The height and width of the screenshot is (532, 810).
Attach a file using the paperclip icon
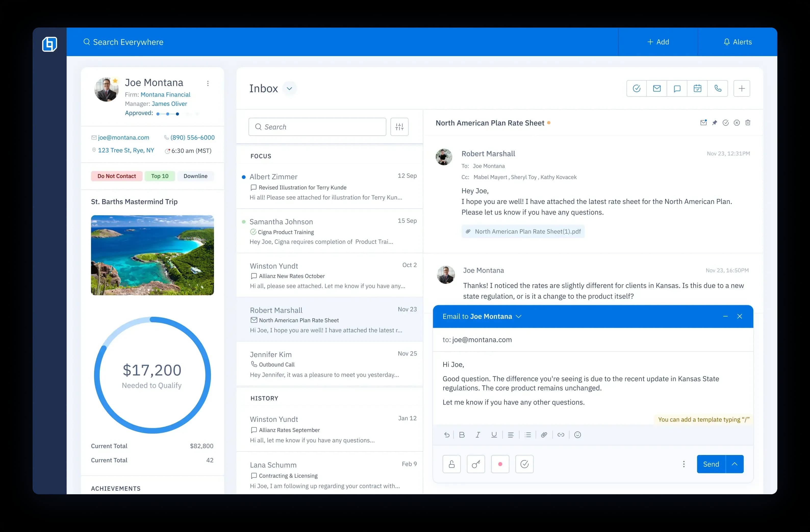pos(544,435)
